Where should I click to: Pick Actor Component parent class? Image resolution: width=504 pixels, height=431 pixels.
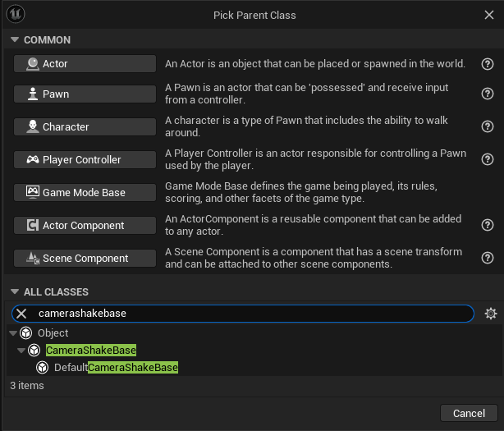[85, 225]
